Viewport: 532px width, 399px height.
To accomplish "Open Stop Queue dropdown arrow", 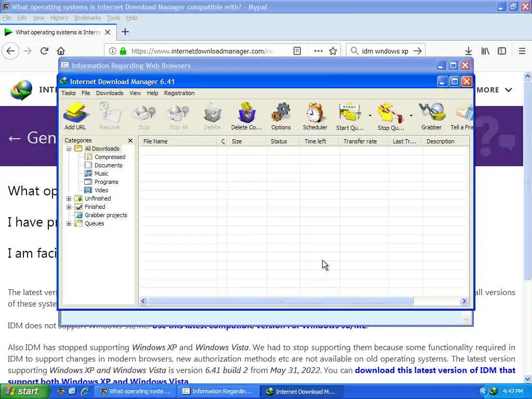I will (x=411, y=116).
